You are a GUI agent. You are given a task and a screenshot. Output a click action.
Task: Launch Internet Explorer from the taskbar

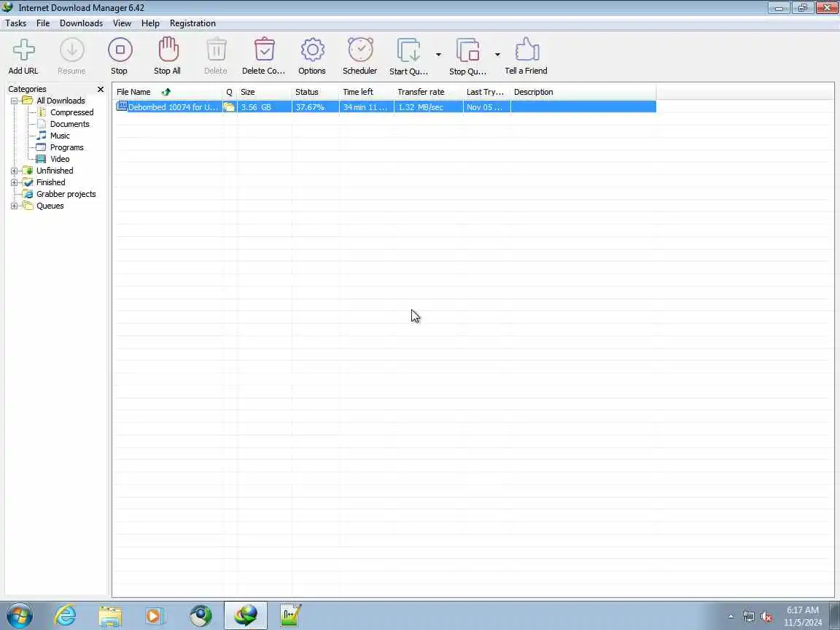coord(65,615)
